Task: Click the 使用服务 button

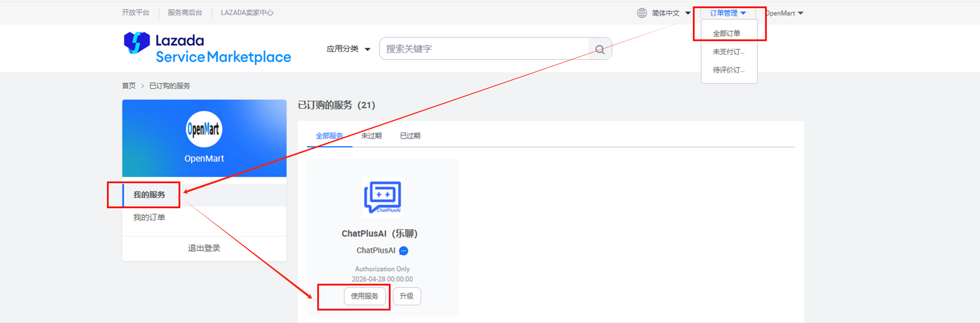Action: click(x=364, y=296)
